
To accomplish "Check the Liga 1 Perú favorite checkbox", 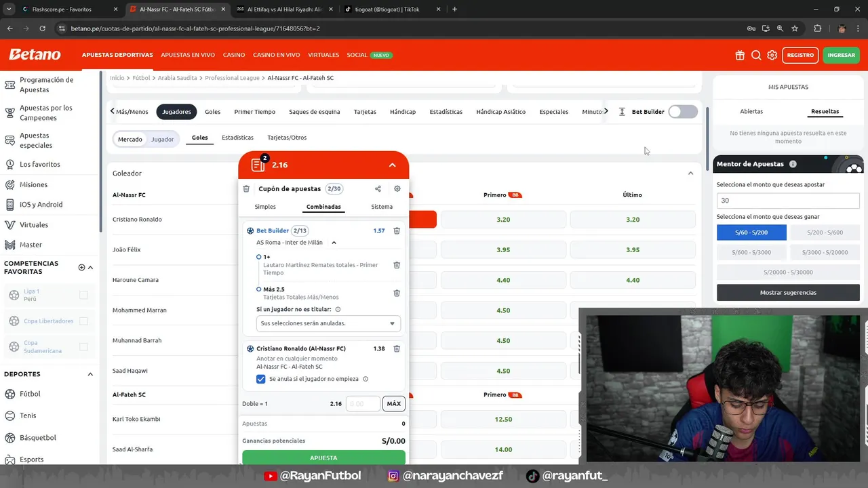I will tap(83, 295).
